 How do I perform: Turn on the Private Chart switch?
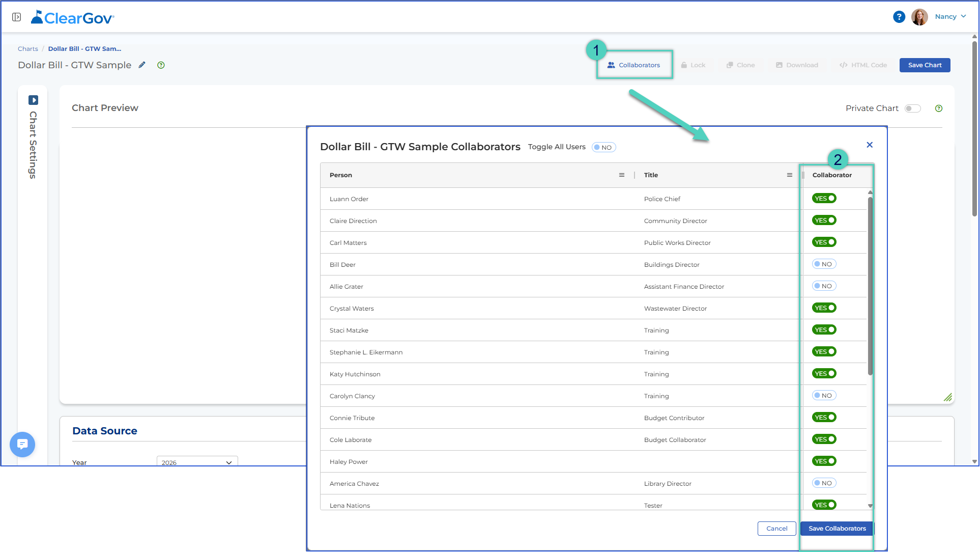click(x=912, y=108)
